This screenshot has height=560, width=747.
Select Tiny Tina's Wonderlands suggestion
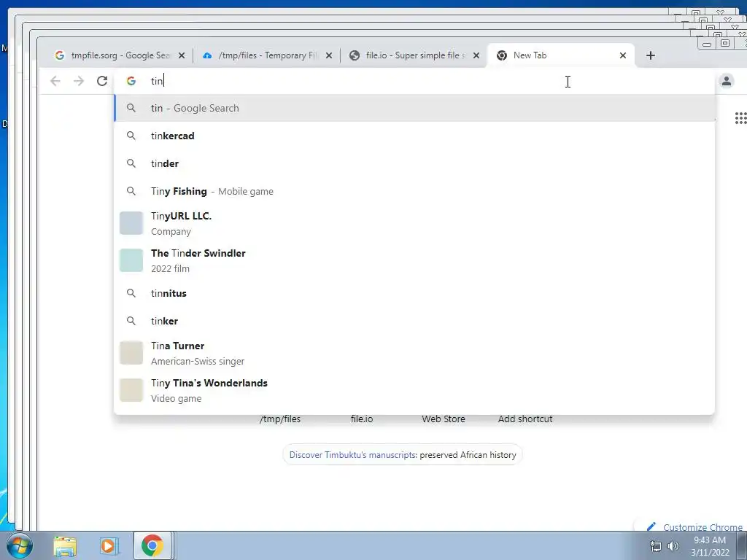tap(414, 391)
